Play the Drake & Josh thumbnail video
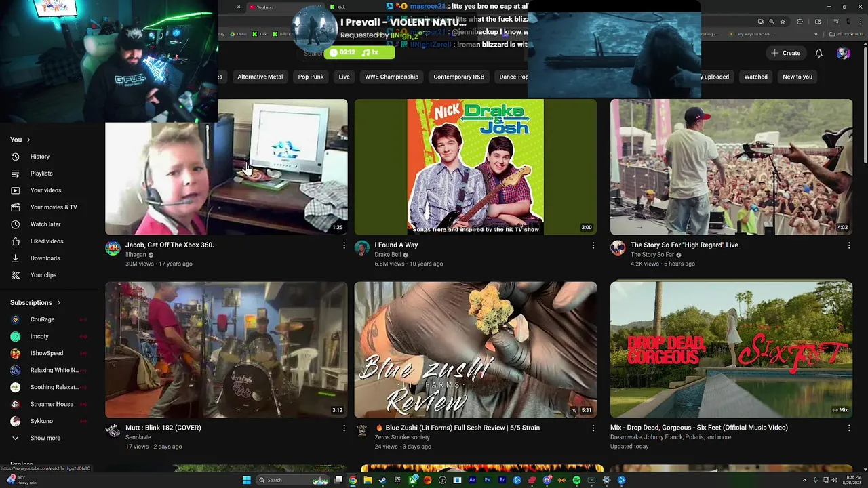The width and height of the screenshot is (868, 488). 475,167
